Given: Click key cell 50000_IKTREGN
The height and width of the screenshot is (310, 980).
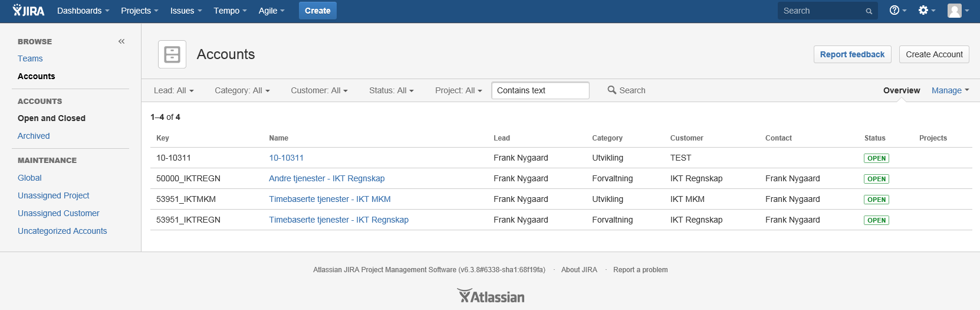Looking at the screenshot, I should 188,178.
